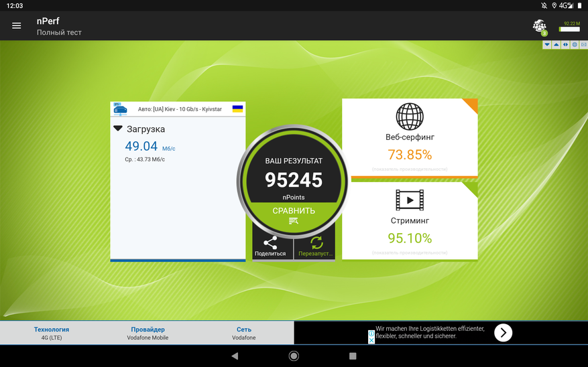
Task: Click the Провайдер Vodafone Mobile info
Action: [x=148, y=334]
